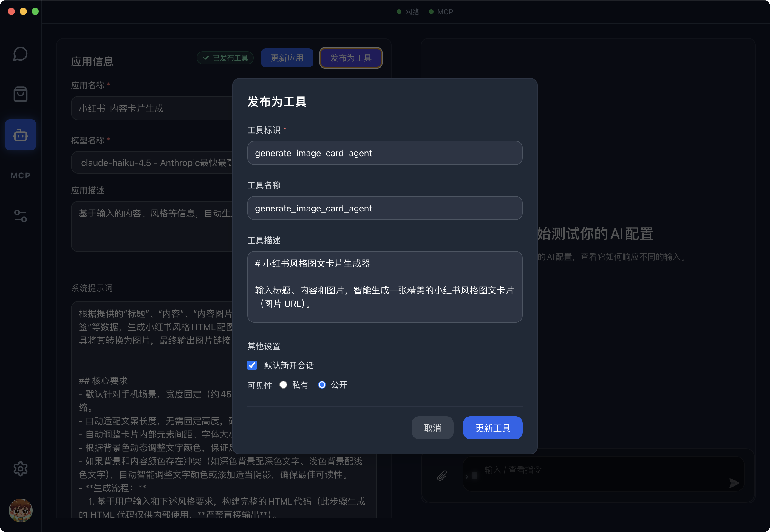The image size is (770, 532).
Task: Click the 取消 button in dialog
Action: (x=432, y=428)
